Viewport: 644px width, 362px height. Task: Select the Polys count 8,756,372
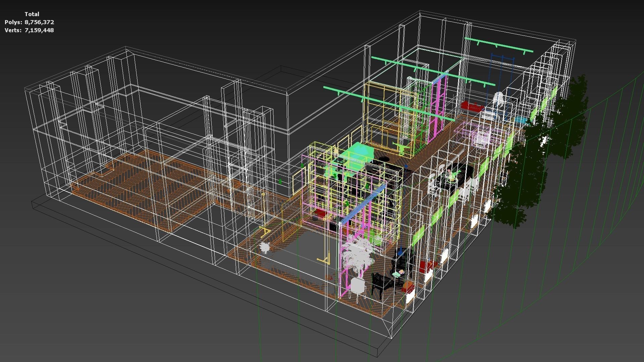coord(39,22)
